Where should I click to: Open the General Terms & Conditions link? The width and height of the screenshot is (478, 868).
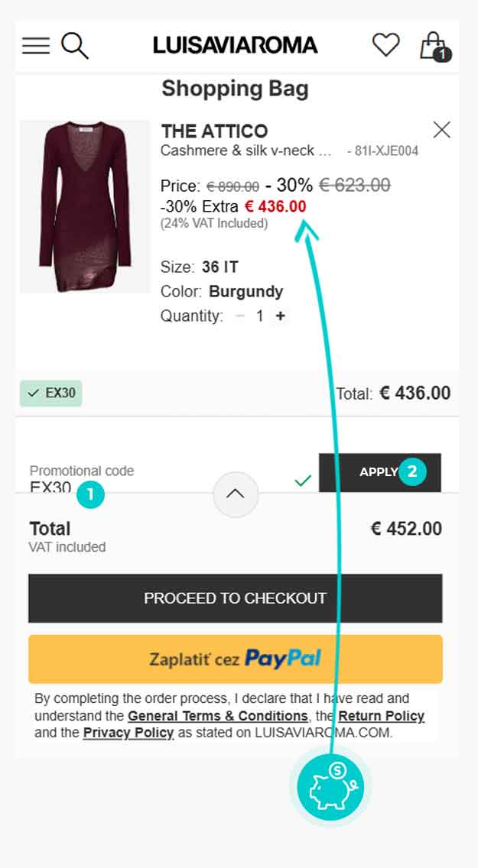click(217, 716)
